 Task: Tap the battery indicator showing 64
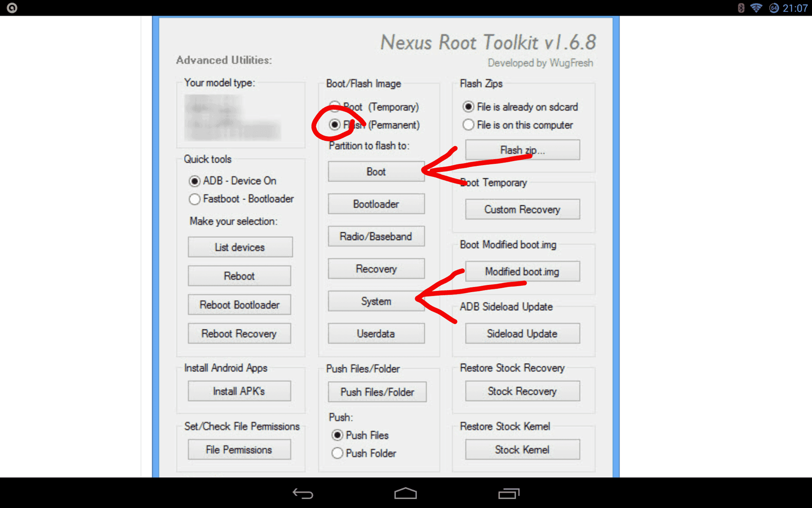[x=774, y=8]
